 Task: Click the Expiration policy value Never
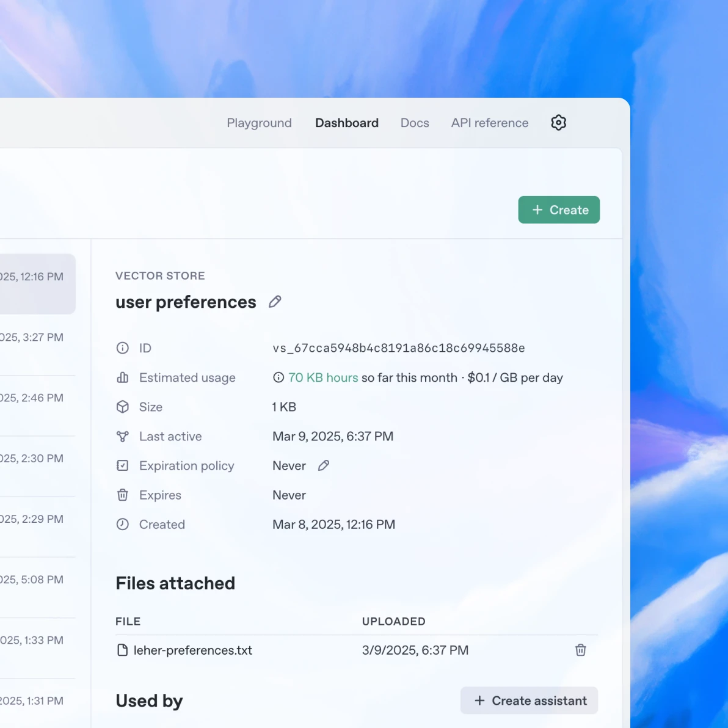(289, 465)
